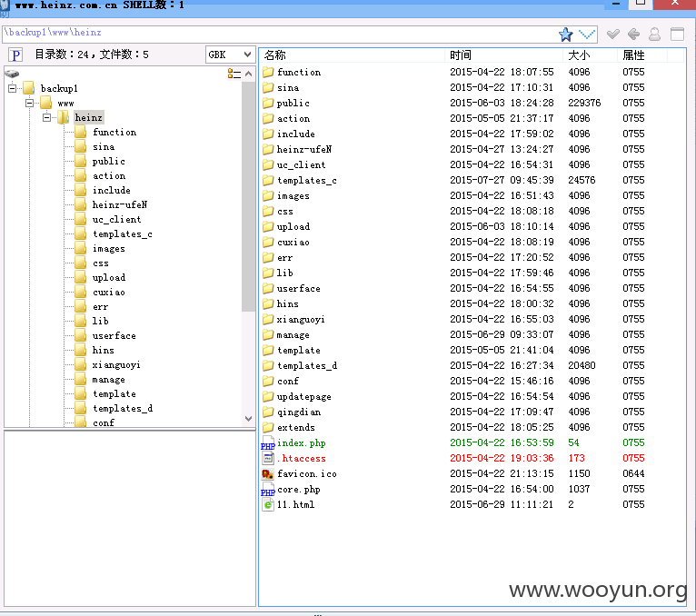Select css folder name in file list
The image size is (696, 616).
285,212
